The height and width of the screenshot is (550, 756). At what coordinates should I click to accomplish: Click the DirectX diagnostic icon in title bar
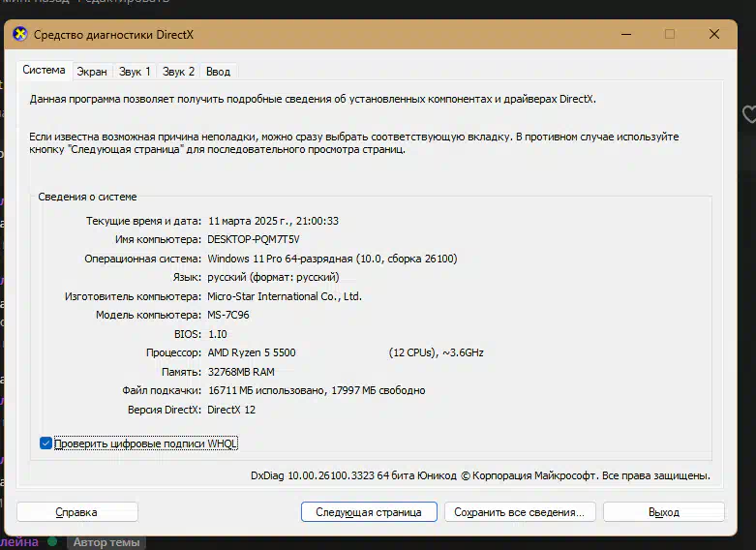pyautogui.click(x=19, y=34)
